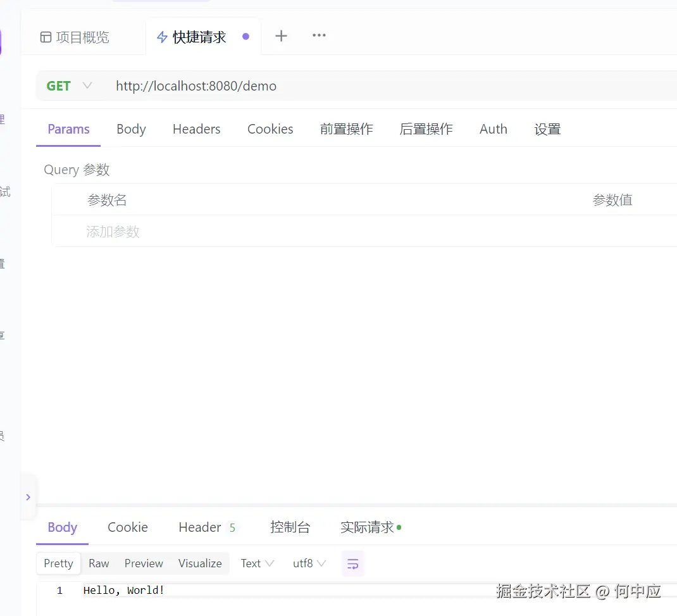
Task: Click 添加参数 to add a query parameter
Action: point(113,232)
